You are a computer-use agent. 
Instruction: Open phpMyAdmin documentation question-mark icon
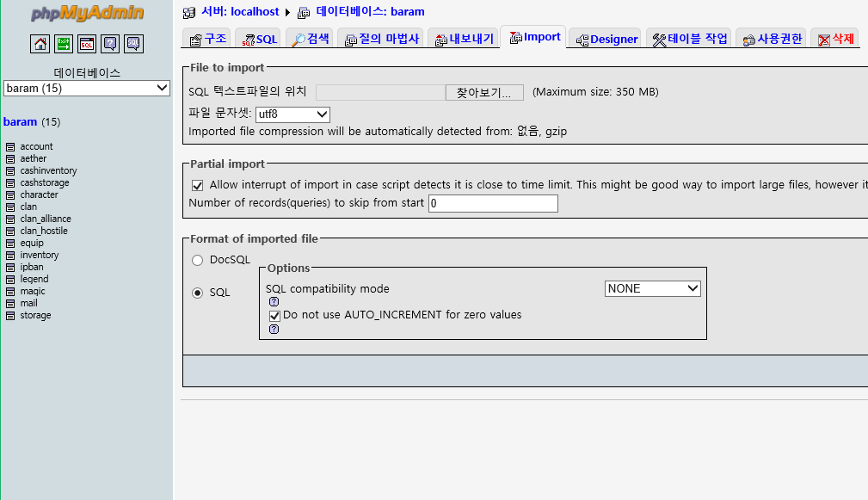tap(110, 44)
